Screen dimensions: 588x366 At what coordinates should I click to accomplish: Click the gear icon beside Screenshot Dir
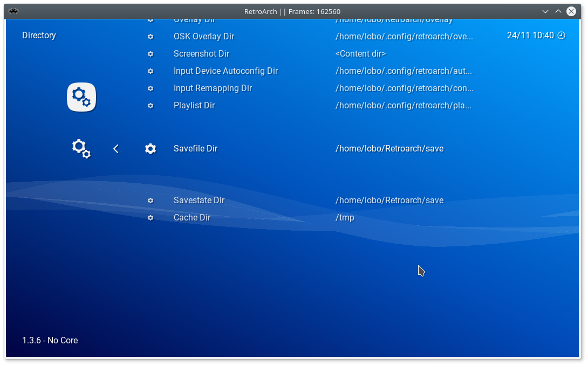pos(151,54)
